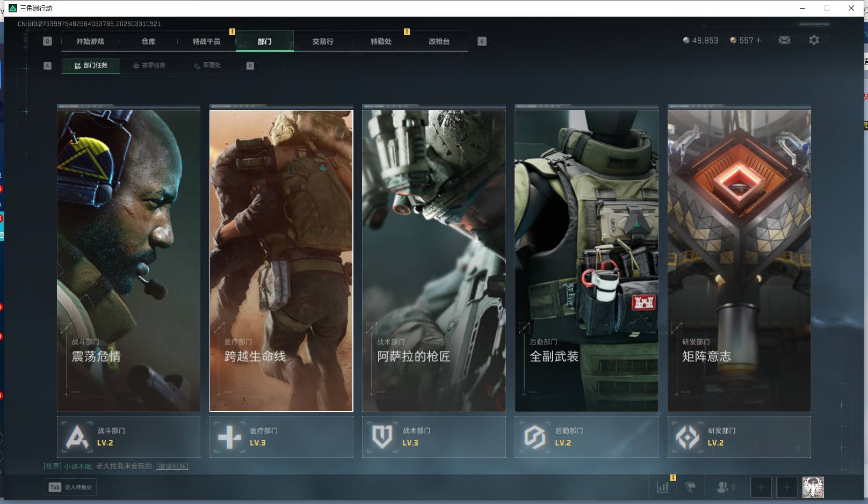Click the 邀请组队 link in chat
The height and width of the screenshot is (504, 868).
point(172,466)
